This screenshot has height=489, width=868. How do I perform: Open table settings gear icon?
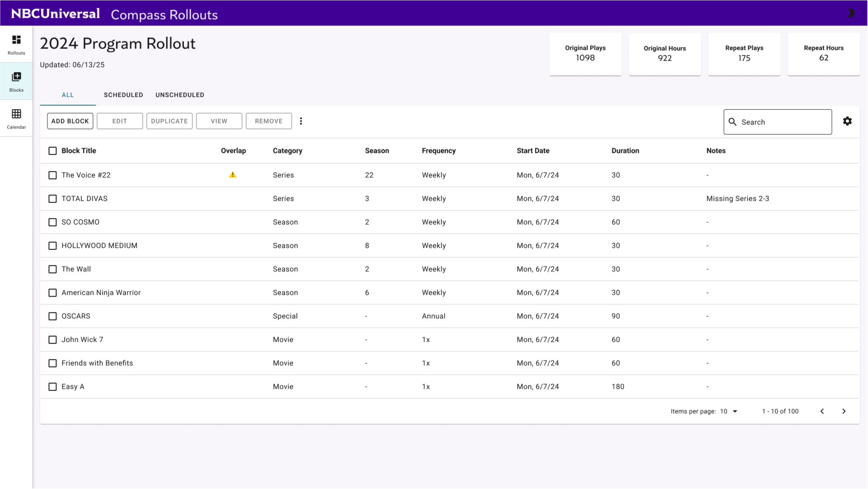[x=847, y=121]
